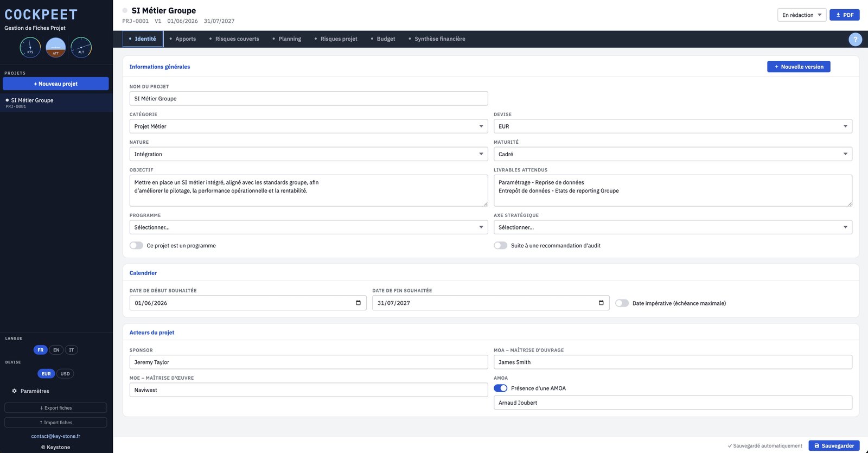Click the 'Keystone' copyright text
Screen dimensions: 868x453
[56, 448]
